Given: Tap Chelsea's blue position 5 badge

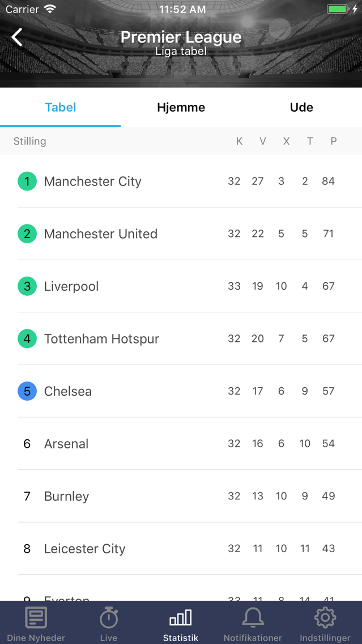Looking at the screenshot, I should pos(27,391).
